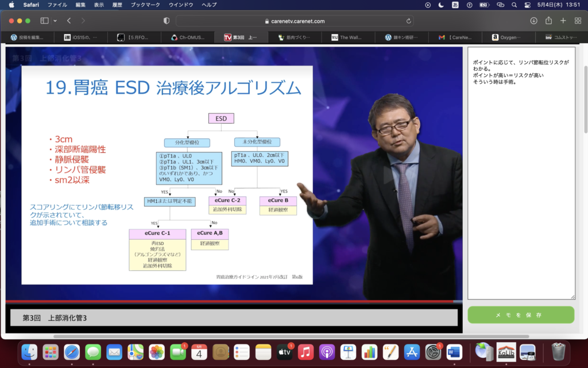Toggle Do Not Disturb moon icon in menu bar
The image size is (588, 368).
pyautogui.click(x=441, y=5)
